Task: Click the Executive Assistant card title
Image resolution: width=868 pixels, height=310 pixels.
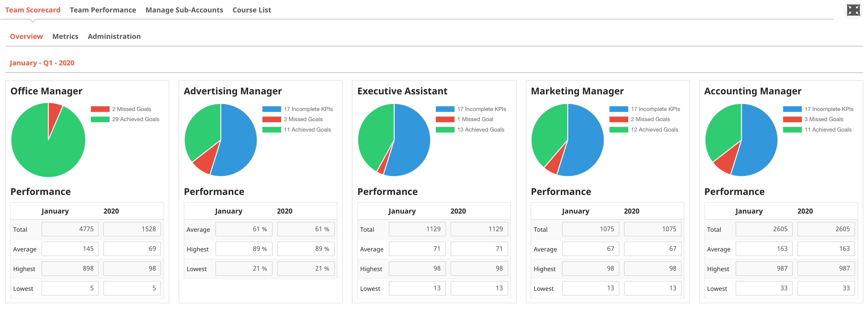Action: coord(402,91)
